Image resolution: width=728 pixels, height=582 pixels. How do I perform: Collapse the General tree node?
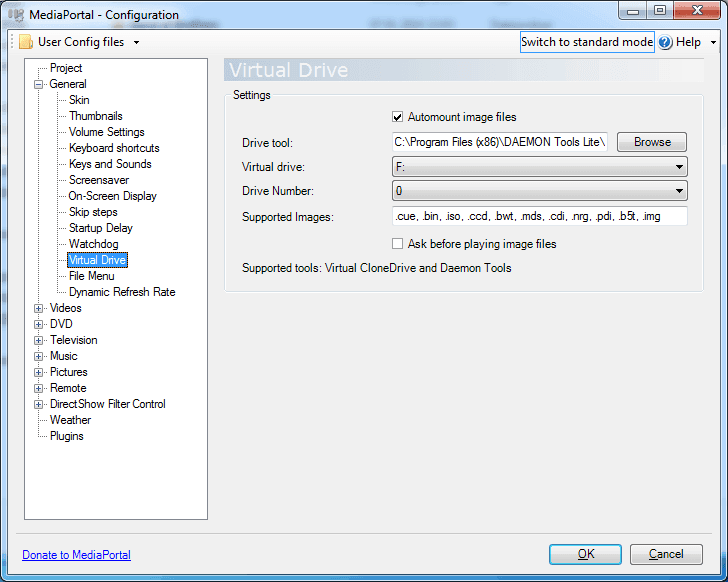point(39,84)
